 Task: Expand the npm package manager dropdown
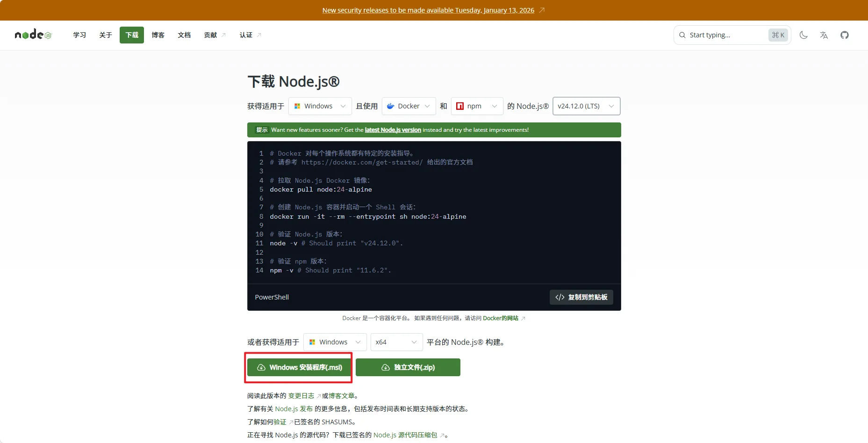click(477, 106)
